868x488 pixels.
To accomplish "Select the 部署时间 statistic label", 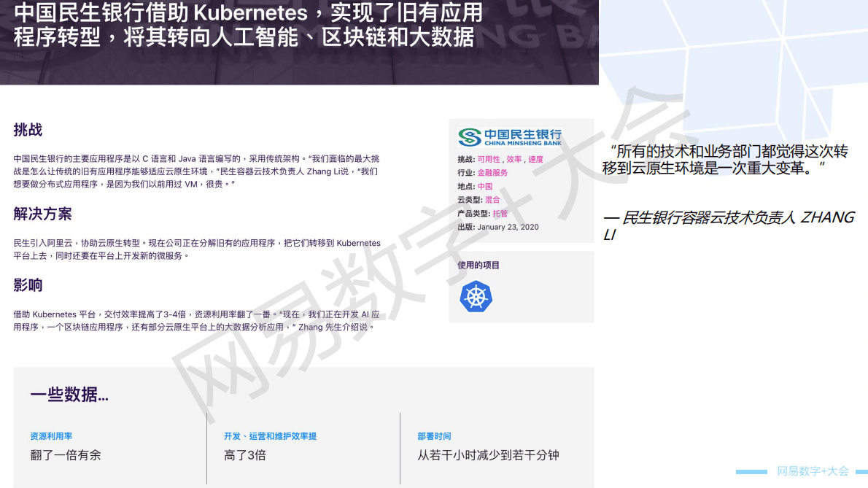I will (x=434, y=436).
